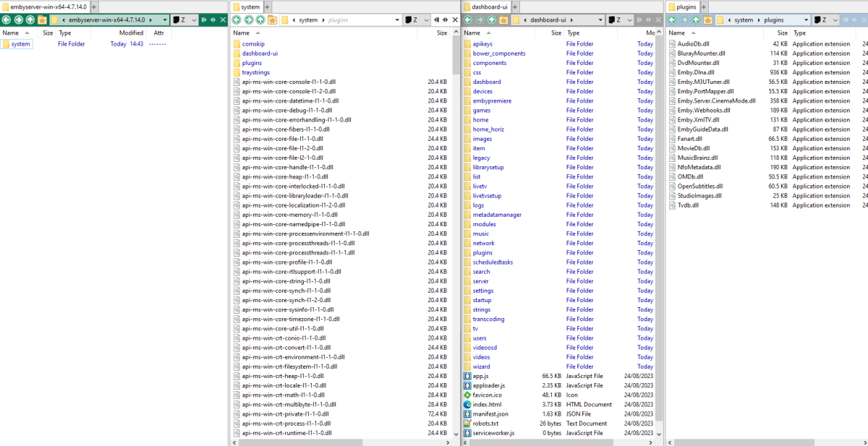Select favicon.ico by its icon
Viewport: 868px width, 446px height.
467,395
